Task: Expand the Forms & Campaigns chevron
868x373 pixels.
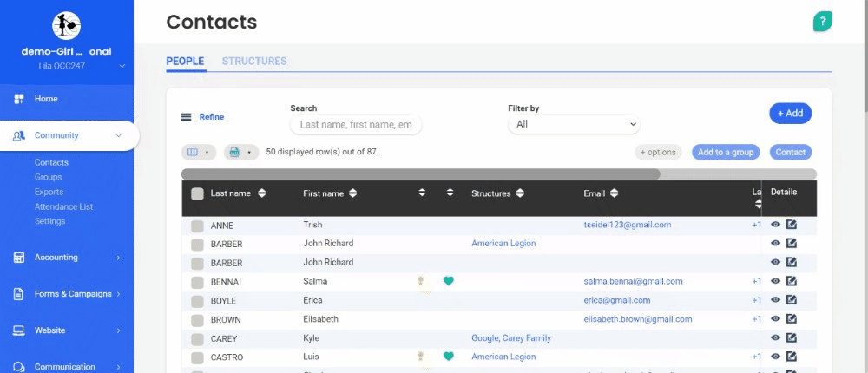Action: point(118,294)
